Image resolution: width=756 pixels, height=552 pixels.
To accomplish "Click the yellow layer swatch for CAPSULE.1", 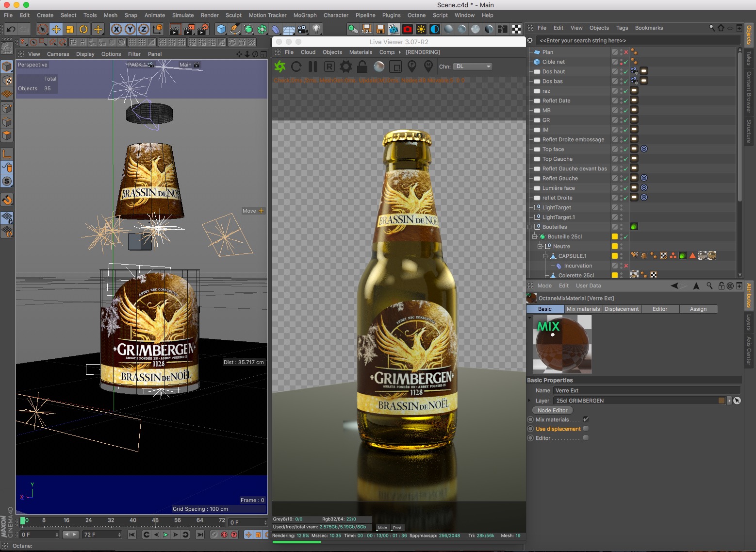I will click(615, 256).
